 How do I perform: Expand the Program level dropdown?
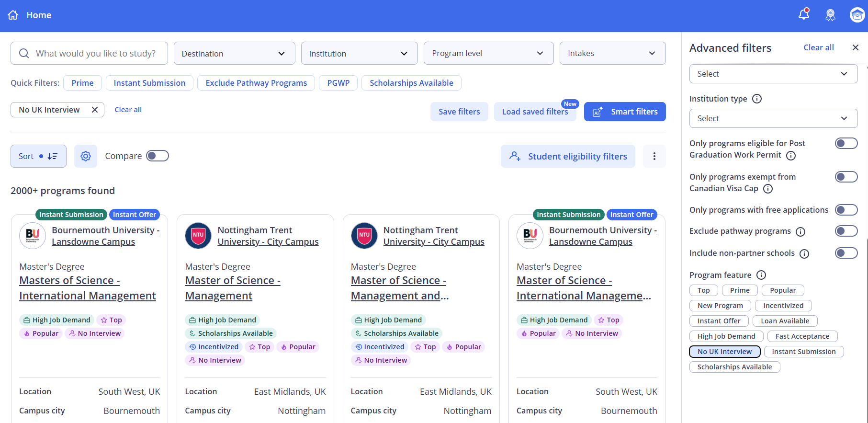pyautogui.click(x=488, y=53)
